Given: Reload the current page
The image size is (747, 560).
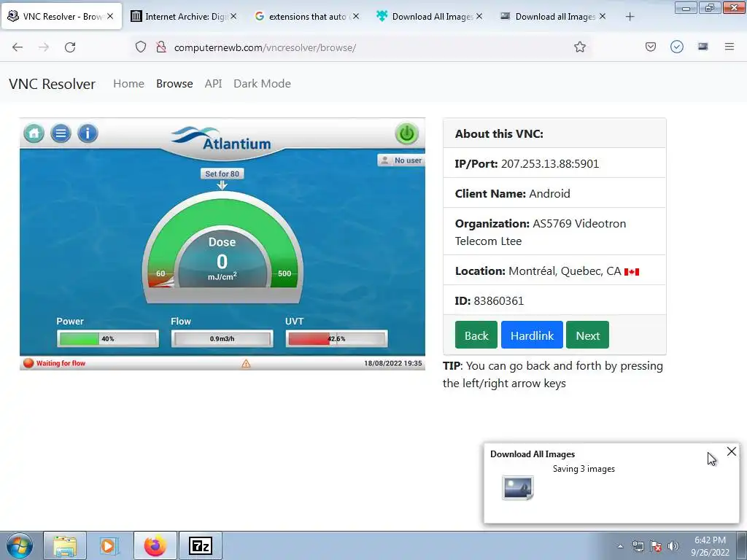Looking at the screenshot, I should (70, 47).
